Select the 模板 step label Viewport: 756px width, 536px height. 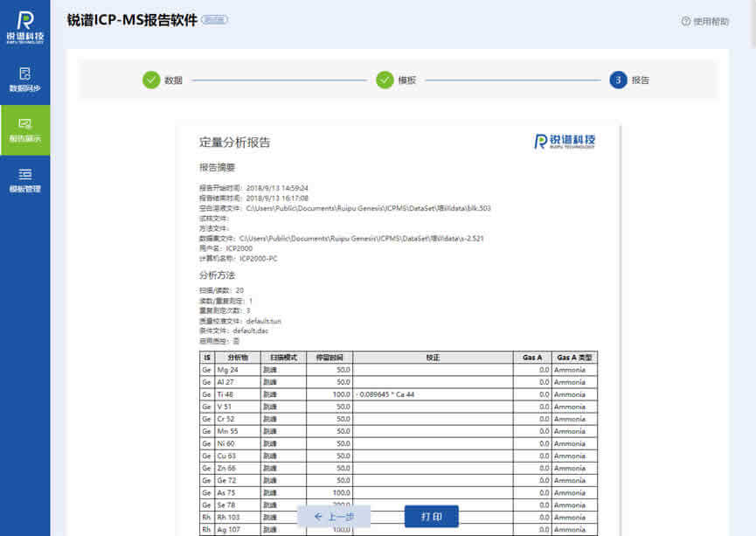coord(407,80)
